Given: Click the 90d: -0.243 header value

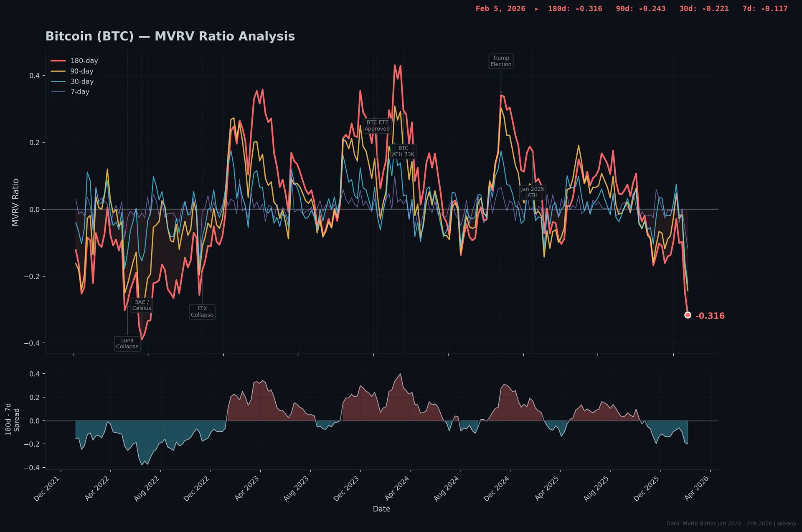Looking at the screenshot, I should pos(640,9).
